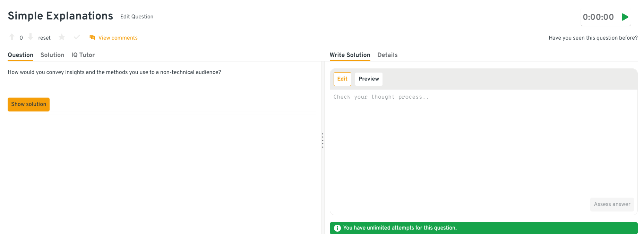The height and width of the screenshot is (241, 644).
Task: Select the Question tab
Action: click(20, 55)
